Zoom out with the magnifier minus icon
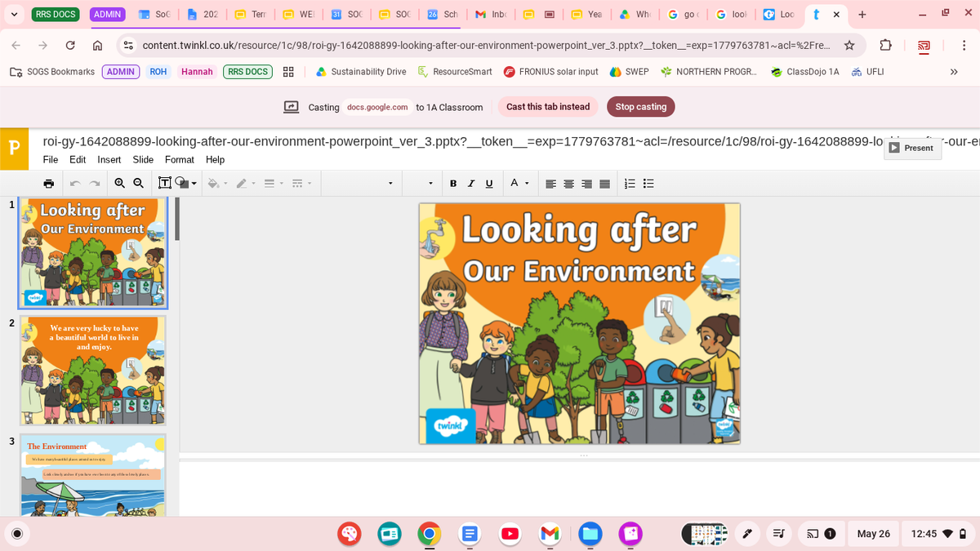 click(x=139, y=184)
